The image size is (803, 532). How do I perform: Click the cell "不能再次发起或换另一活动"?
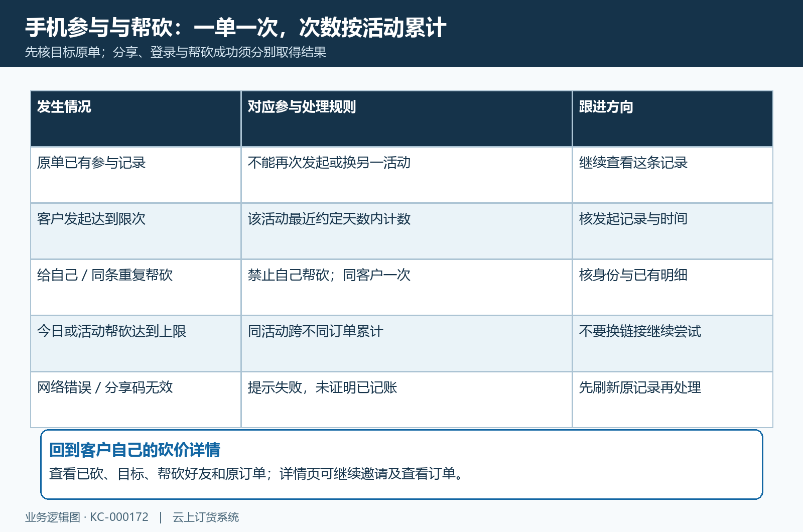coord(407,175)
